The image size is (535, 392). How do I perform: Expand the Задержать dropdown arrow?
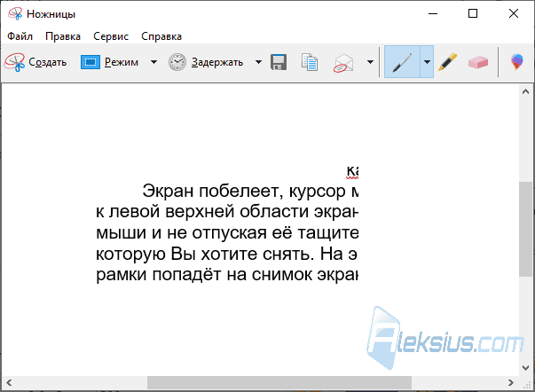pyautogui.click(x=259, y=62)
